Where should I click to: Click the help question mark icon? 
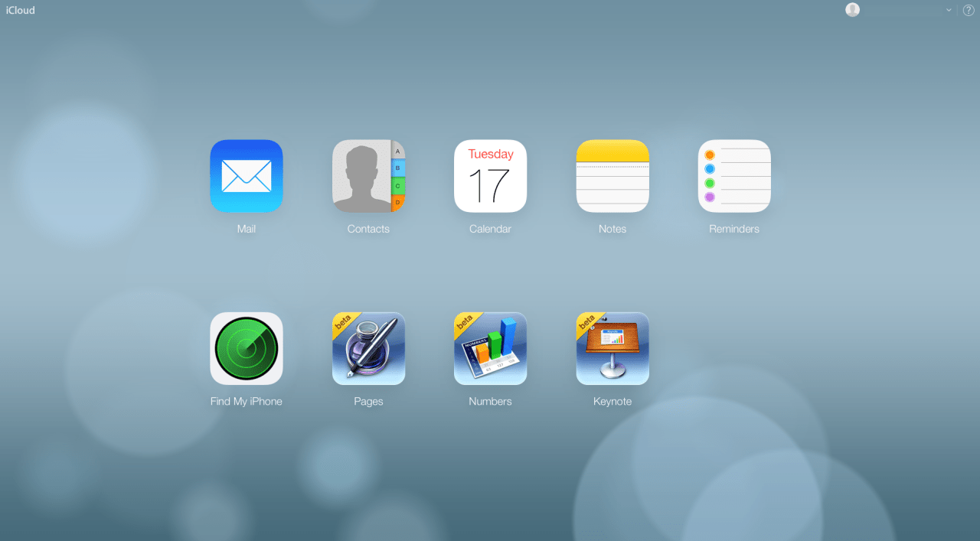click(x=968, y=10)
